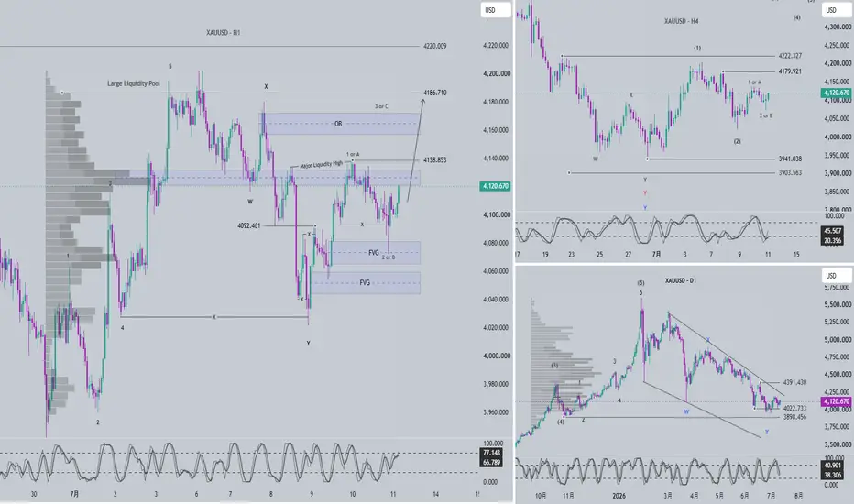Click the 40.901 oscillator value on D1
The image size is (854, 504).
coord(832,466)
